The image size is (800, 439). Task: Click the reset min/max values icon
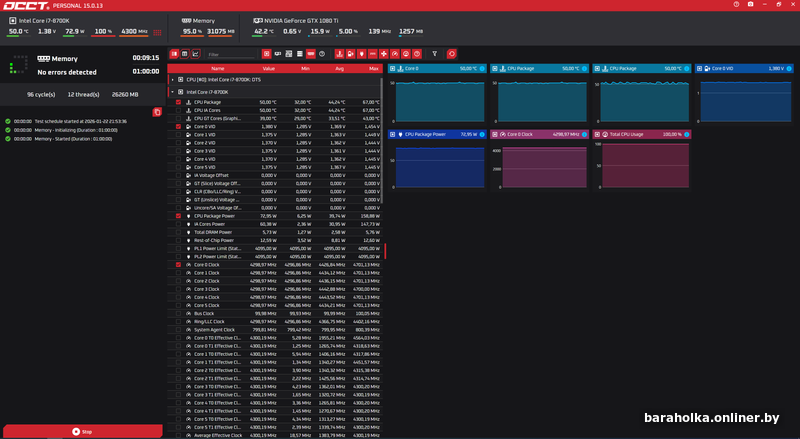452,53
